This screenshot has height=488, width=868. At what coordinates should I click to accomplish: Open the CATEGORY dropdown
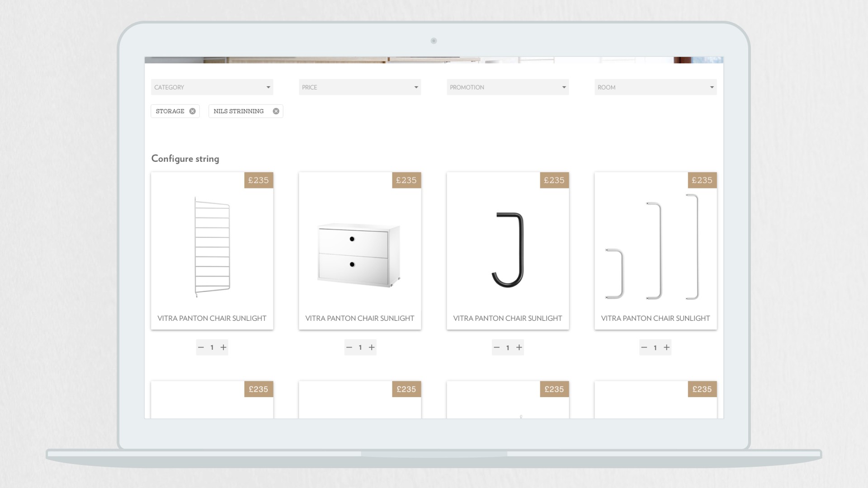pos(212,87)
